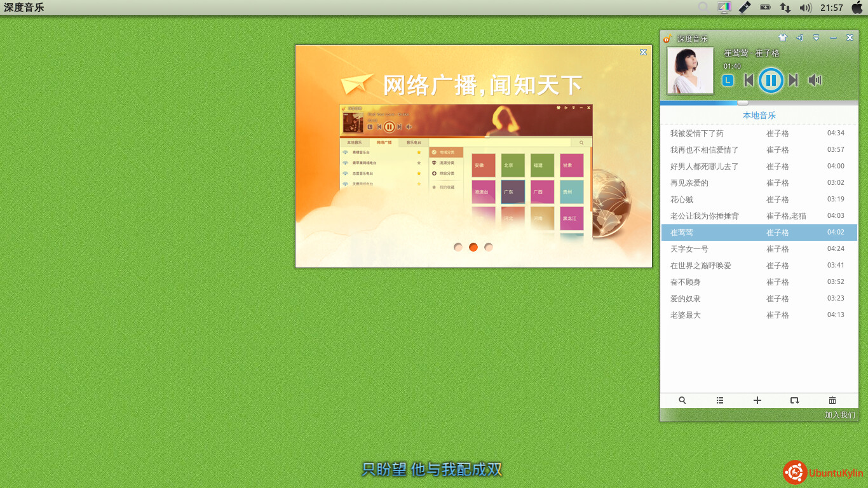Close the 网络广播 promo popup
Screen dimensions: 868x488
click(x=643, y=52)
